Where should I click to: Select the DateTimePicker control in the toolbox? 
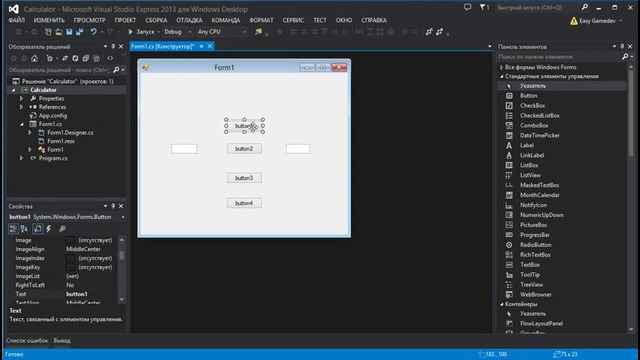pyautogui.click(x=540, y=135)
